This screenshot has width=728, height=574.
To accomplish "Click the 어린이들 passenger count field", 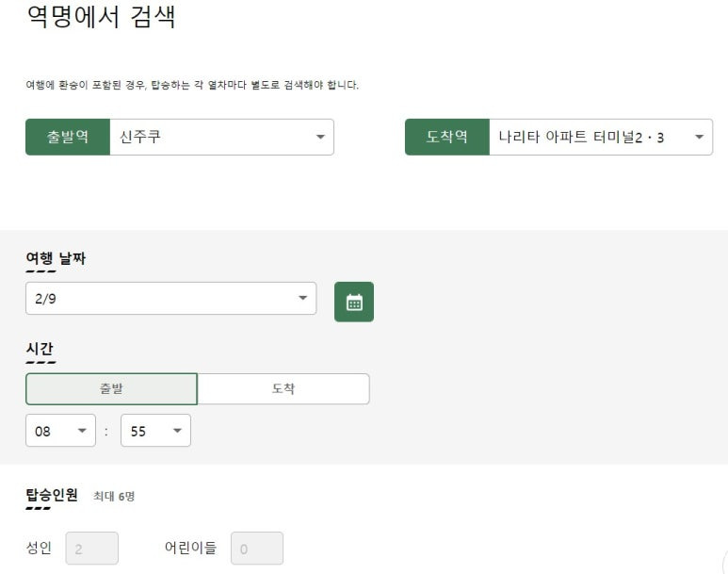I will pyautogui.click(x=257, y=549).
